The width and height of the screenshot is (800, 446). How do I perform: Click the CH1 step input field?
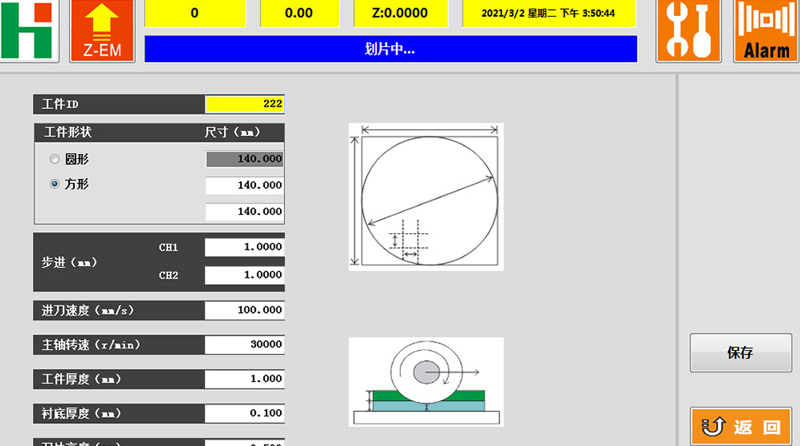coord(245,247)
